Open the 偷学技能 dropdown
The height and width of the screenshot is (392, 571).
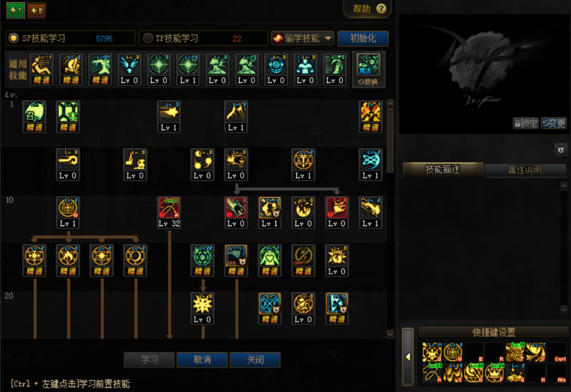coord(302,38)
